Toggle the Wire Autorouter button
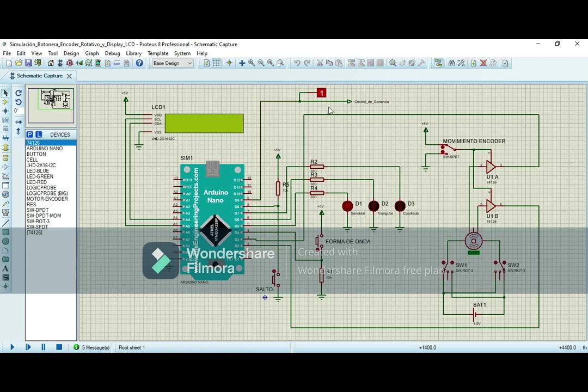This screenshot has width=588, height=392. [x=438, y=63]
